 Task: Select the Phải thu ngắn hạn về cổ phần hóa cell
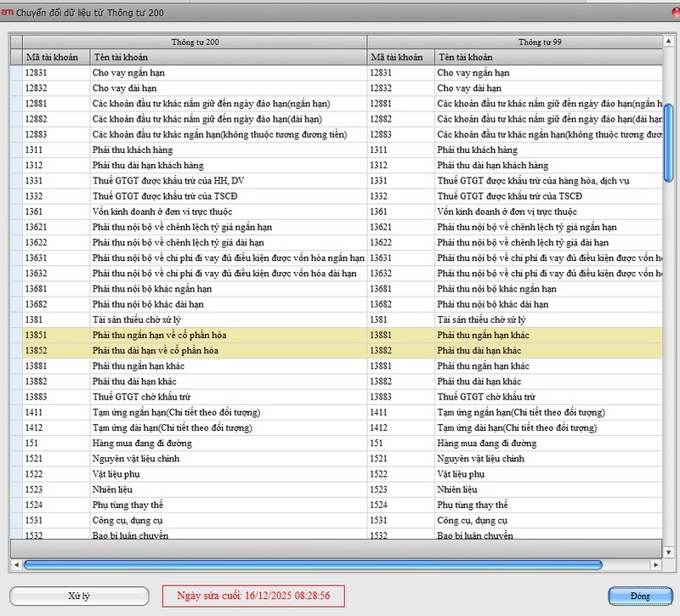(x=227, y=336)
